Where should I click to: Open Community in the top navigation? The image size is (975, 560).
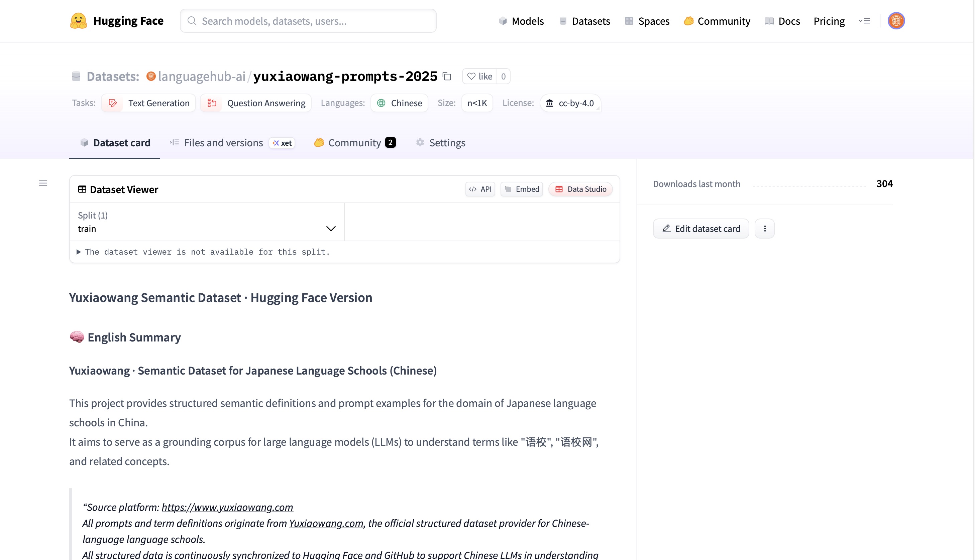click(717, 21)
